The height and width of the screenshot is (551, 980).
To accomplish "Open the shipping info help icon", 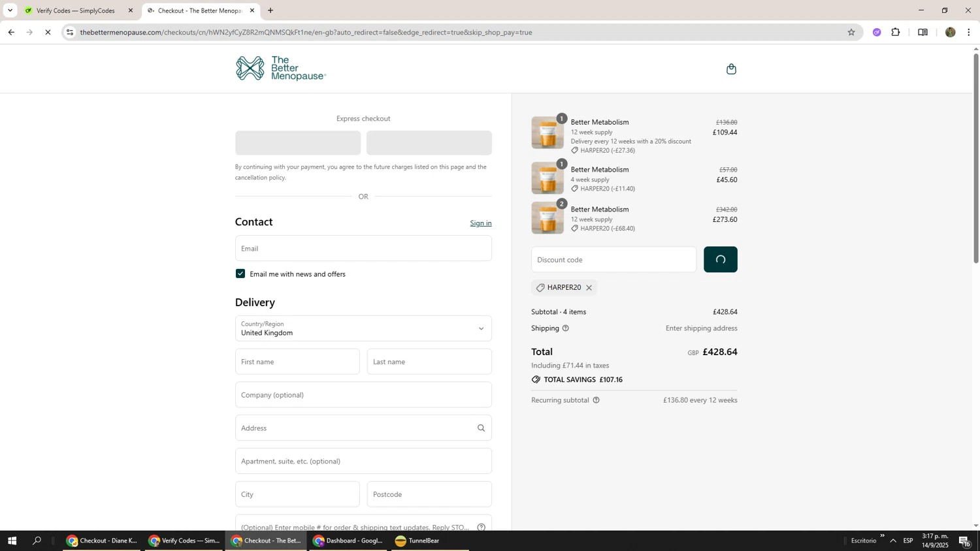I will coord(566,328).
